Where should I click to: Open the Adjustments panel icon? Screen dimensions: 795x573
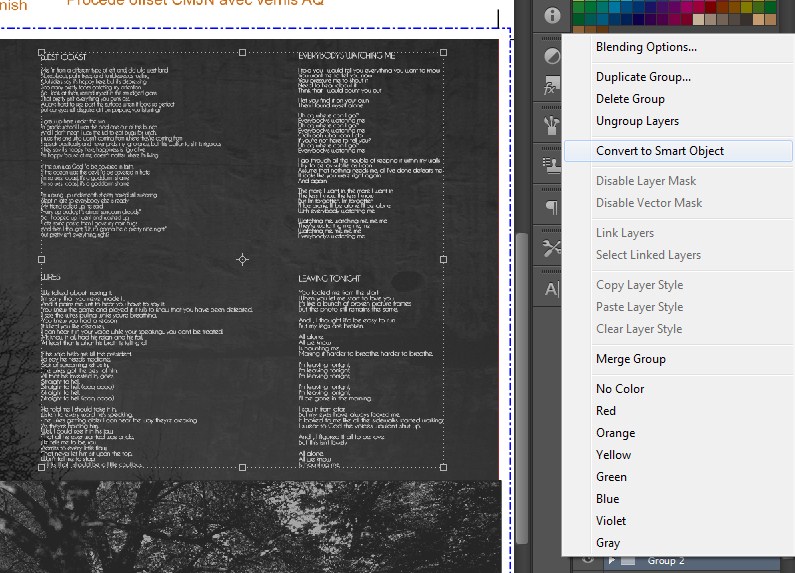coord(552,56)
